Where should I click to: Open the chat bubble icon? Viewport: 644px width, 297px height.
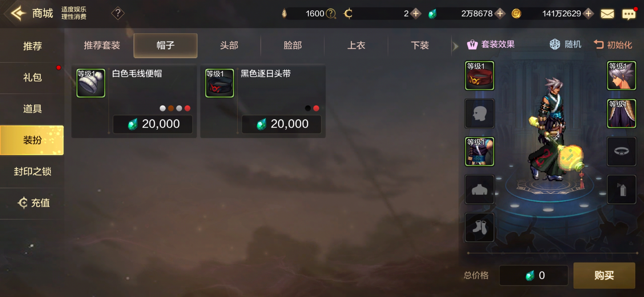pyautogui.click(x=629, y=14)
